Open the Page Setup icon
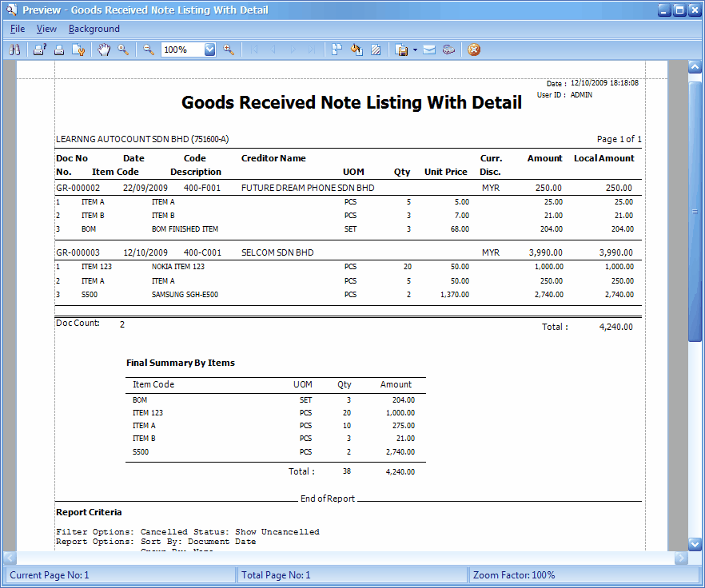Screen dimensions: 705x588 (x=78, y=50)
